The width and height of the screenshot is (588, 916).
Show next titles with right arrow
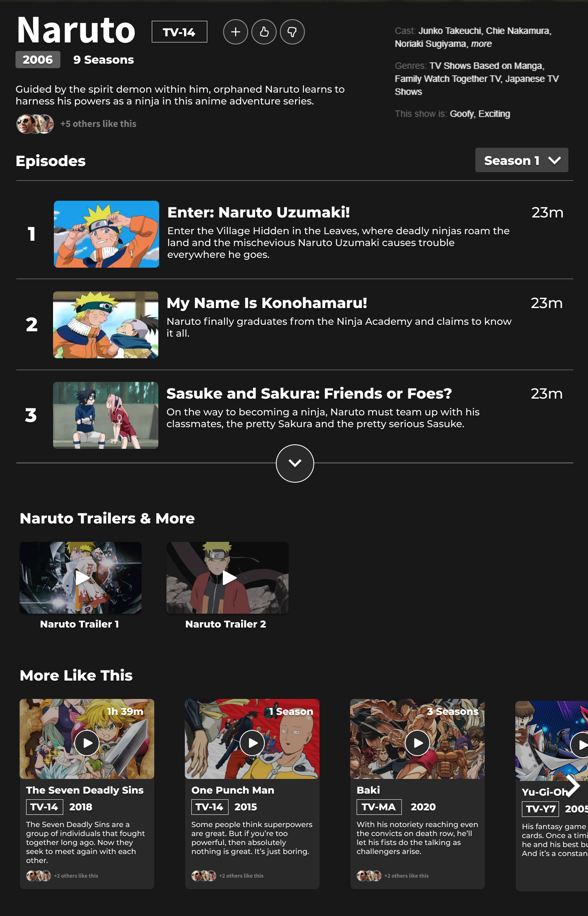coord(573,785)
